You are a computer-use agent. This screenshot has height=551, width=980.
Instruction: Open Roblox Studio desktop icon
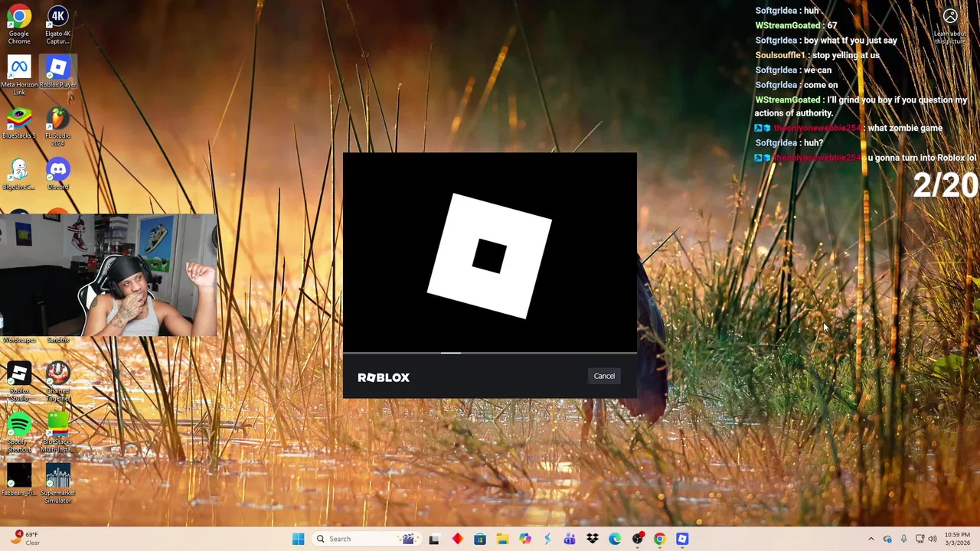(x=19, y=382)
